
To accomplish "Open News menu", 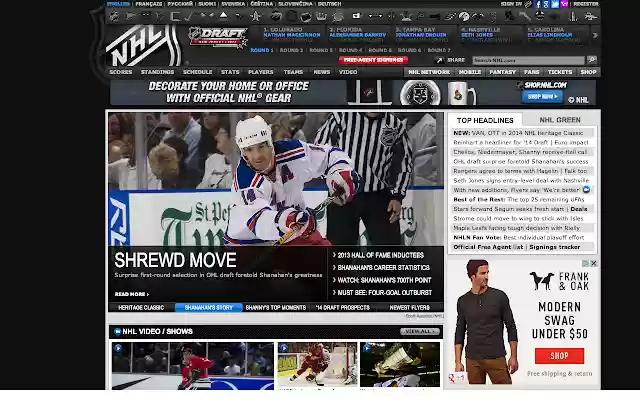I will tap(322, 72).
